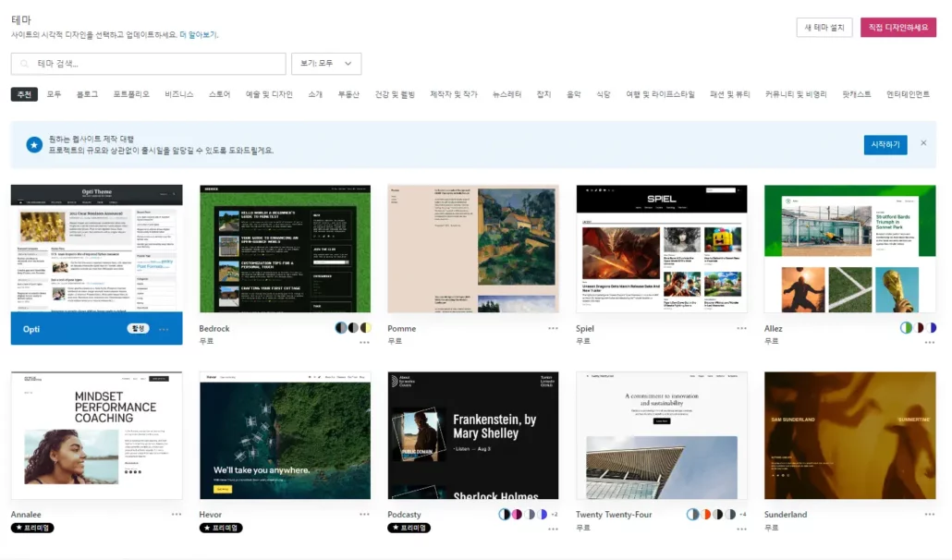Click the '새 테마 설치' button

point(824,28)
